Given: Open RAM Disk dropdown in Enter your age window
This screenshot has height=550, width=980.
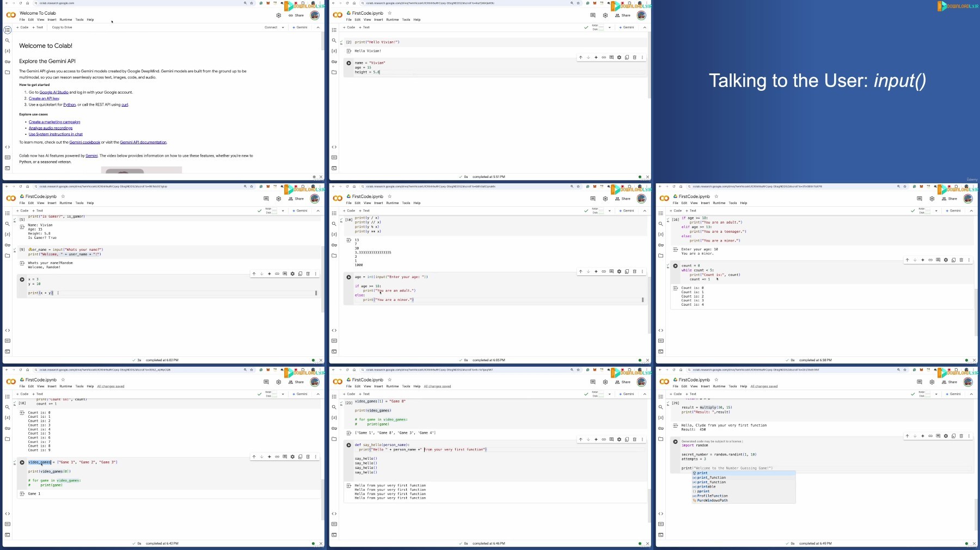Looking at the screenshot, I should pos(609,211).
